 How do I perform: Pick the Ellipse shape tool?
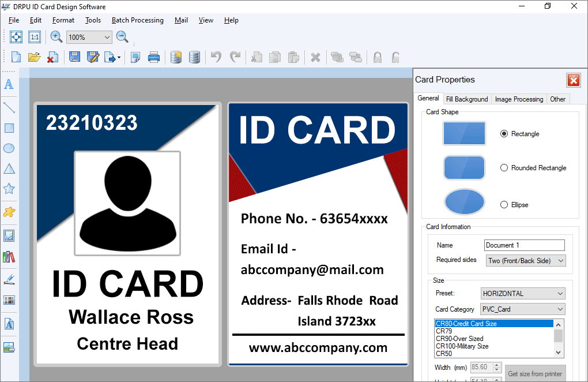[9, 148]
